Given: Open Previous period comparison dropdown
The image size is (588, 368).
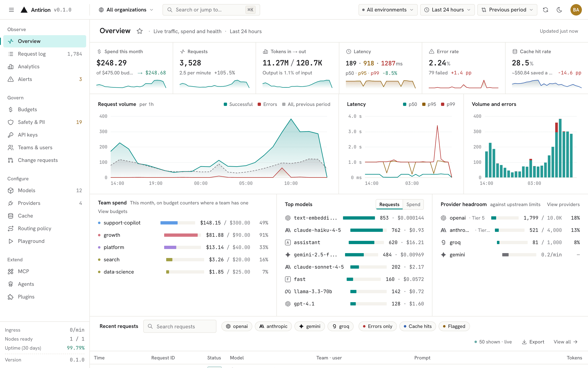Looking at the screenshot, I should (507, 10).
